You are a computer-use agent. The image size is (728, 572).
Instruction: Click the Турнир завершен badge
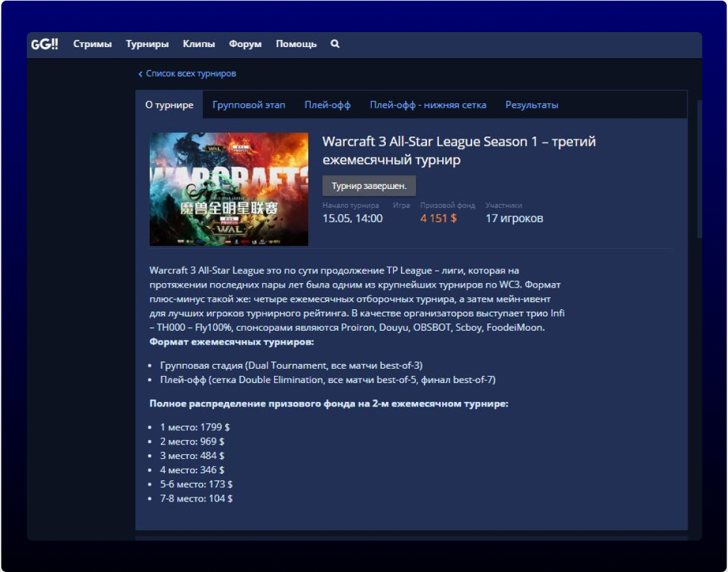368,186
